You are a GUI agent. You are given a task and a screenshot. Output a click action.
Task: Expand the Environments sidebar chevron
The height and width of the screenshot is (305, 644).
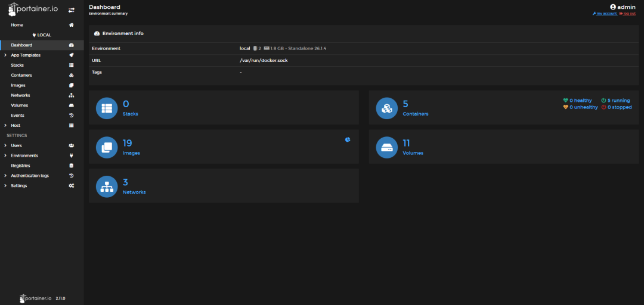(5, 156)
